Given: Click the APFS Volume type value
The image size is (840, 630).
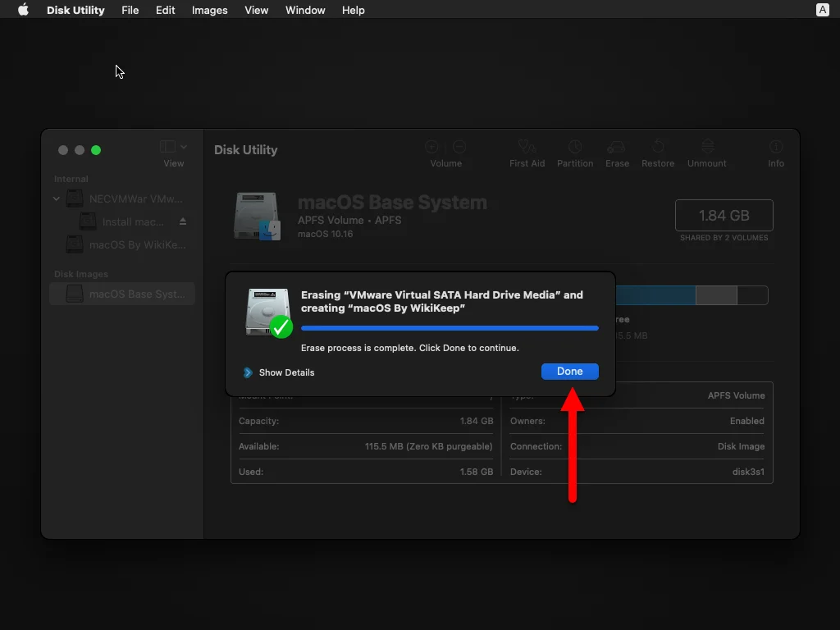Looking at the screenshot, I should 736,395.
